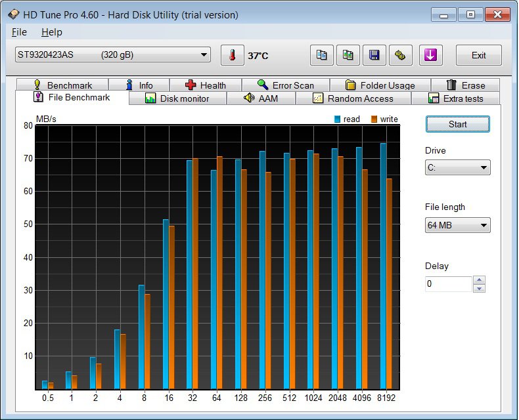Click the trash can icon on Erase tab
Viewport: 519px width, 420px height.
tap(451, 85)
